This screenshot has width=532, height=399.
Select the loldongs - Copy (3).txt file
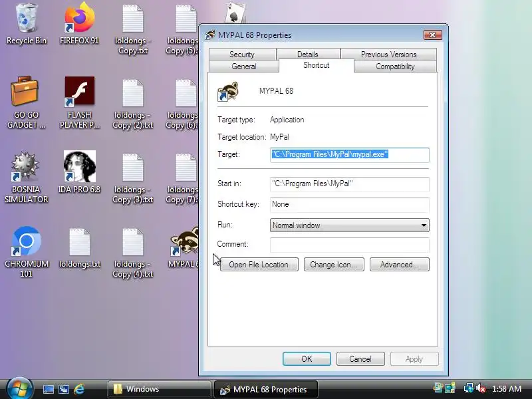pyautogui.click(x=132, y=178)
